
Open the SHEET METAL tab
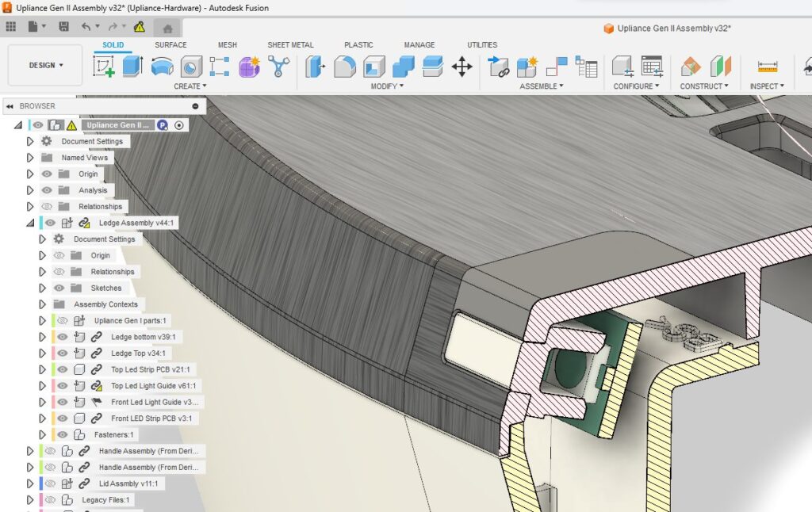tap(290, 45)
